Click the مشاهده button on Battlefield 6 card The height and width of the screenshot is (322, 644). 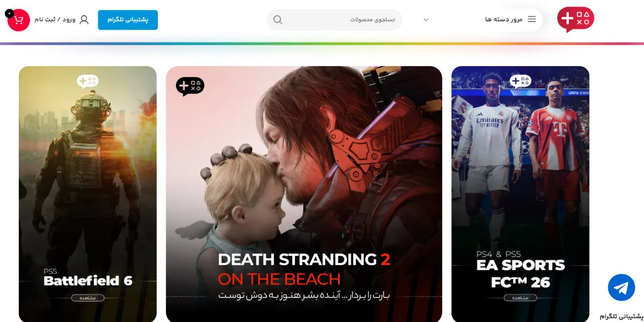click(87, 298)
